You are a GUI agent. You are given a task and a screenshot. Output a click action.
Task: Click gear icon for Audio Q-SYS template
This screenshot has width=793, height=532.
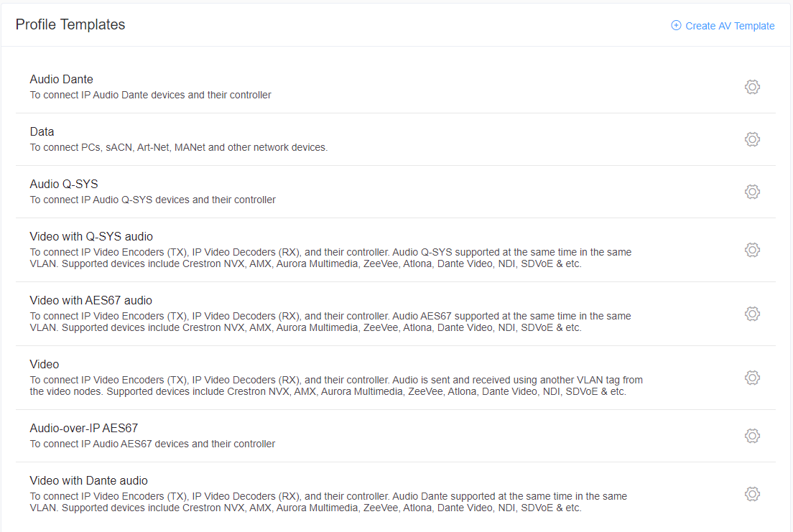click(752, 192)
